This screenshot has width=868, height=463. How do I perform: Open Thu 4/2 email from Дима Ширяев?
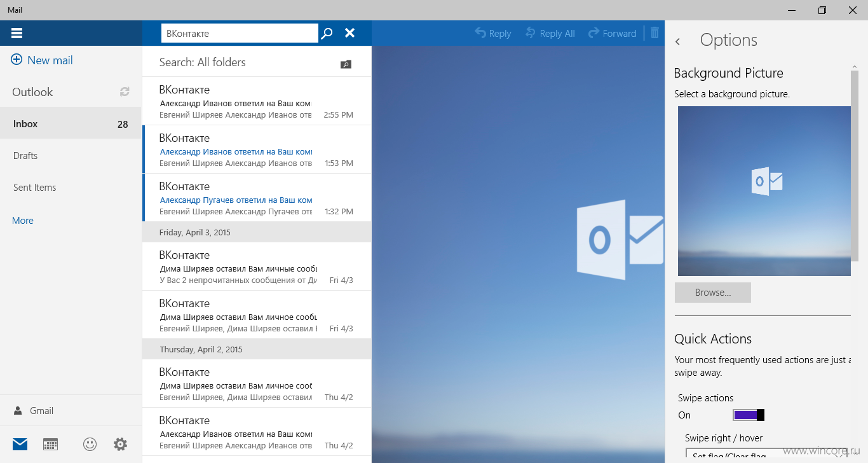click(257, 384)
